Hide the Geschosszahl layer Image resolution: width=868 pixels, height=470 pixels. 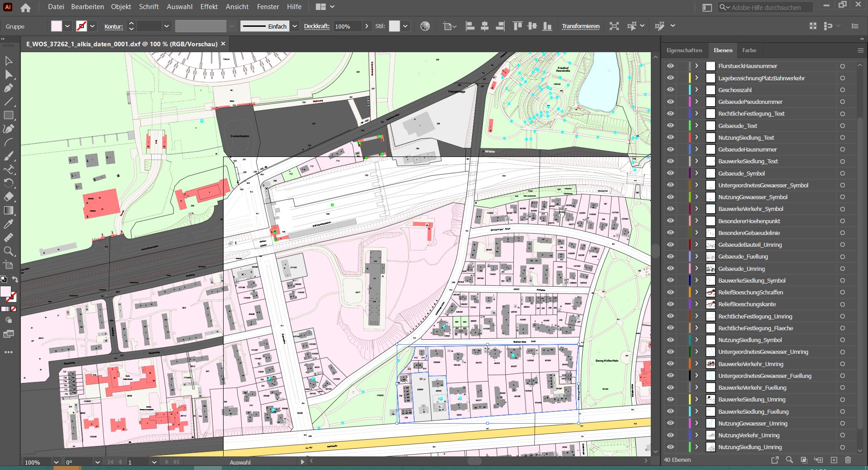[670, 90]
